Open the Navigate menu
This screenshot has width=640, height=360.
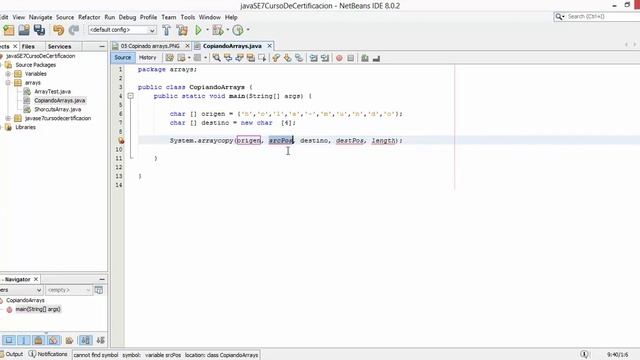coord(40,17)
